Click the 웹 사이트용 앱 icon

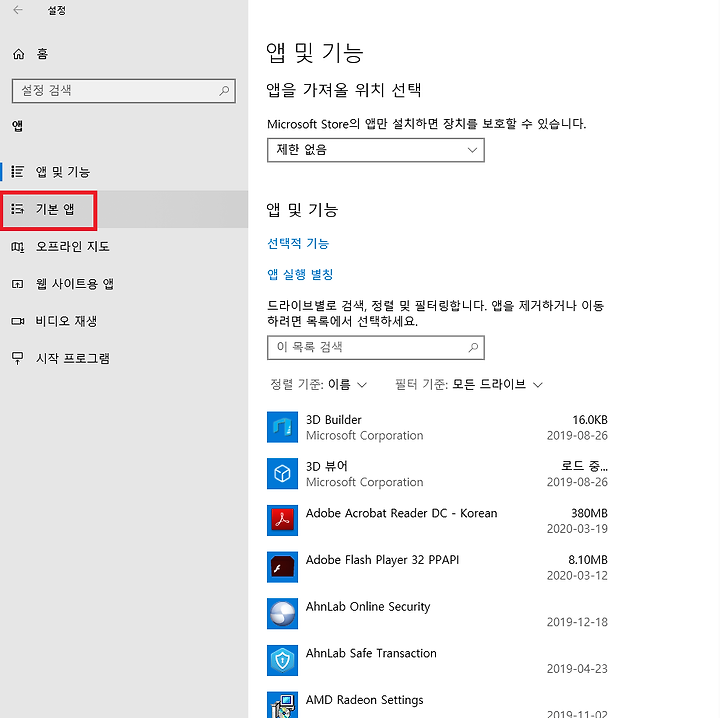pos(17,284)
